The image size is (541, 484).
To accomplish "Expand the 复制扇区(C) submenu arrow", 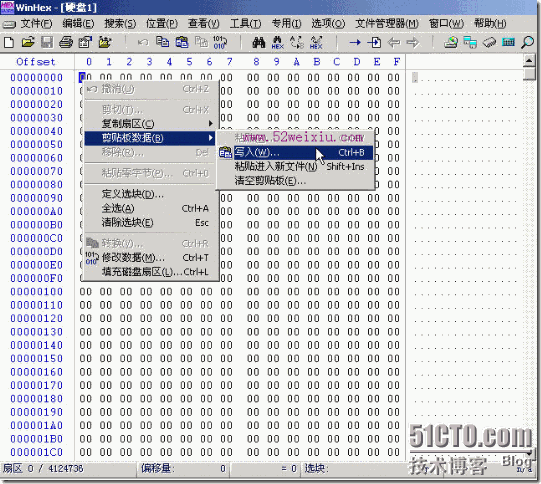I will pos(210,124).
